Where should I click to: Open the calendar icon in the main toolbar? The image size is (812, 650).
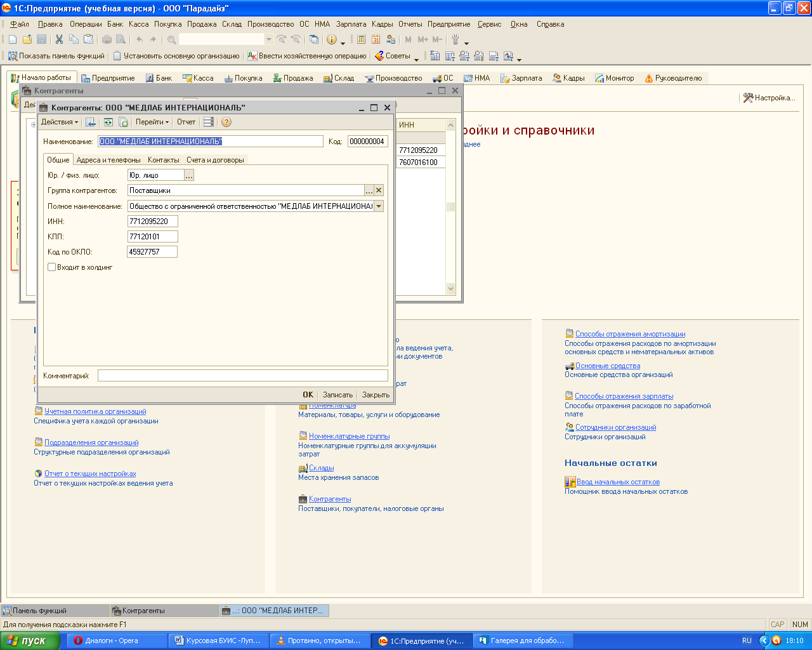(376, 39)
